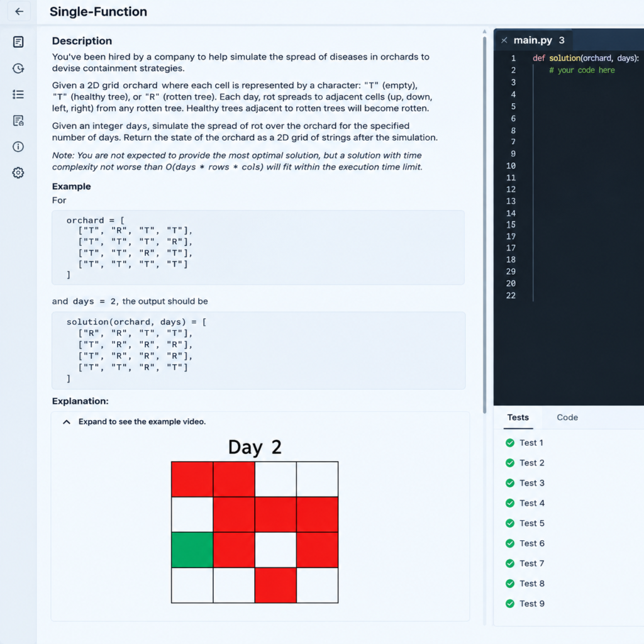Open the locked notes sidebar icon

pos(18,121)
